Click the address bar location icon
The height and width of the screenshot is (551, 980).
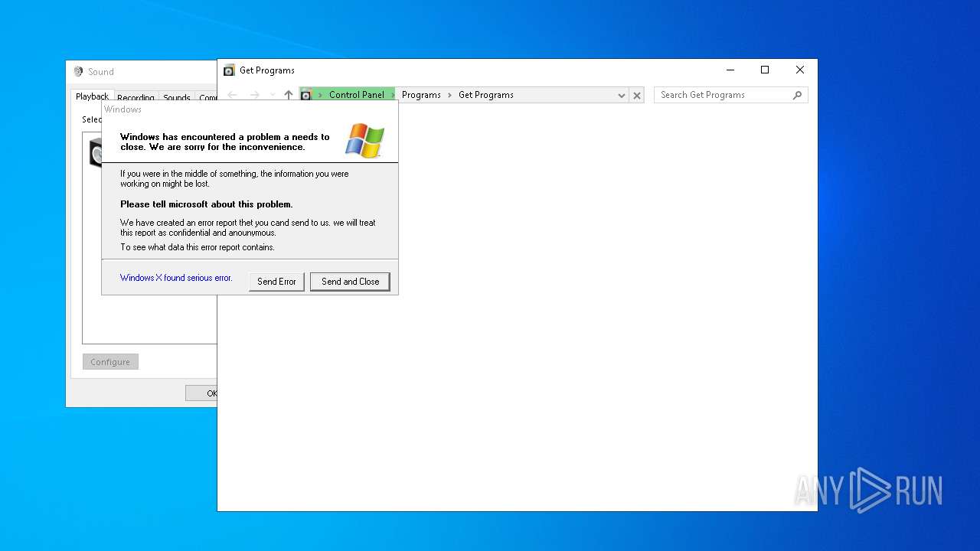(x=305, y=95)
